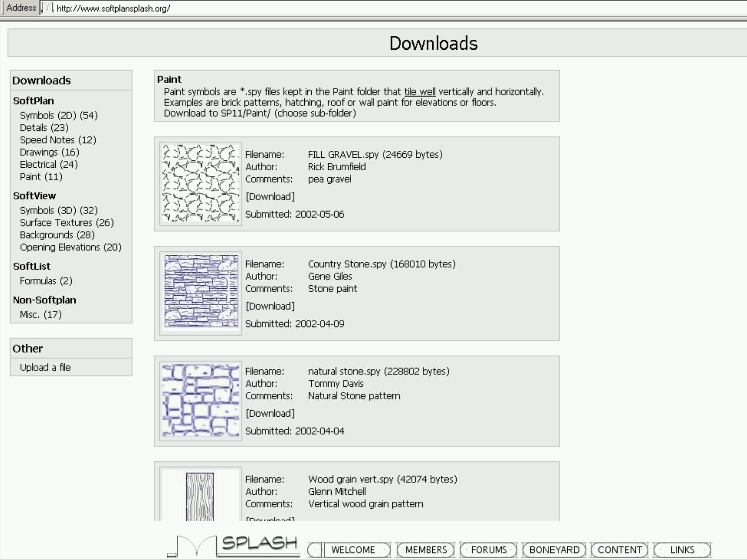Download the FILL GRAVEL.spy file
Screen dimensions: 747x560
pyautogui.click(x=270, y=197)
